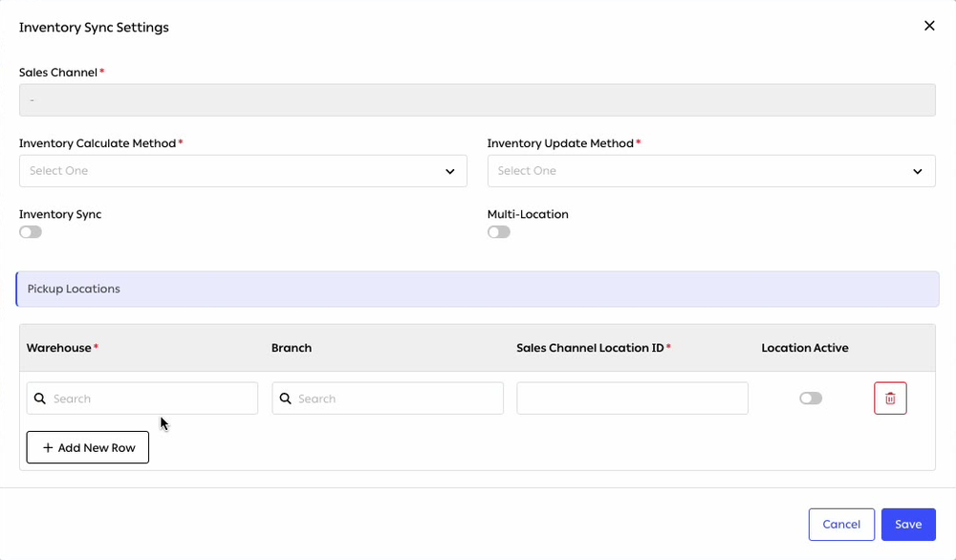This screenshot has width=956, height=560.
Task: Open the Inventory Update Method dropdown
Action: pyautogui.click(x=711, y=171)
